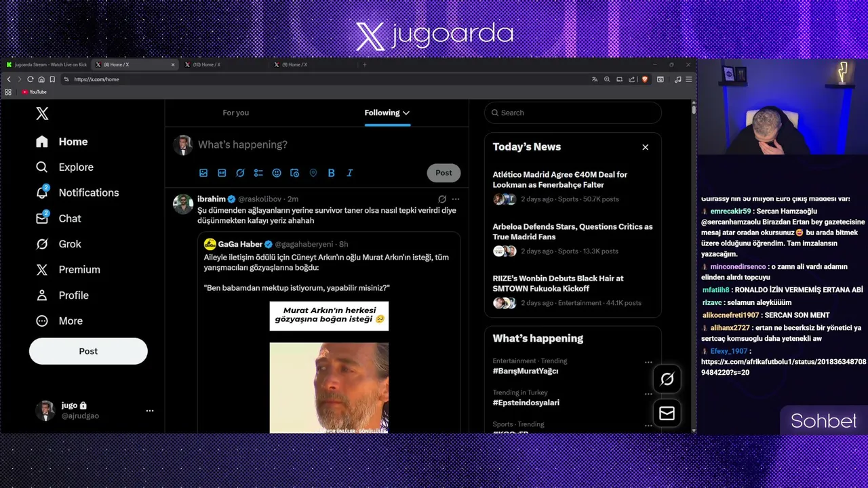Open the floating messages envelope button
The width and height of the screenshot is (868, 488).
tap(667, 413)
